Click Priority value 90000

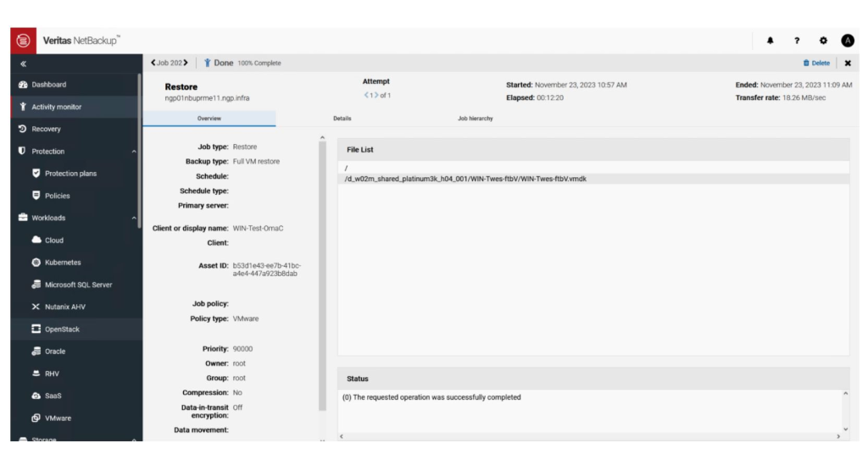coord(242,349)
